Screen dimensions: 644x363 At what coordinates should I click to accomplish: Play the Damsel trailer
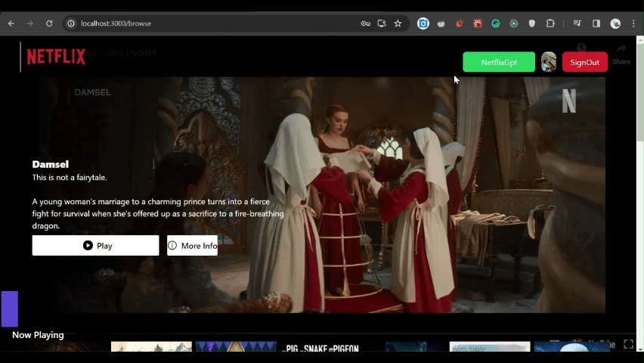tap(96, 246)
